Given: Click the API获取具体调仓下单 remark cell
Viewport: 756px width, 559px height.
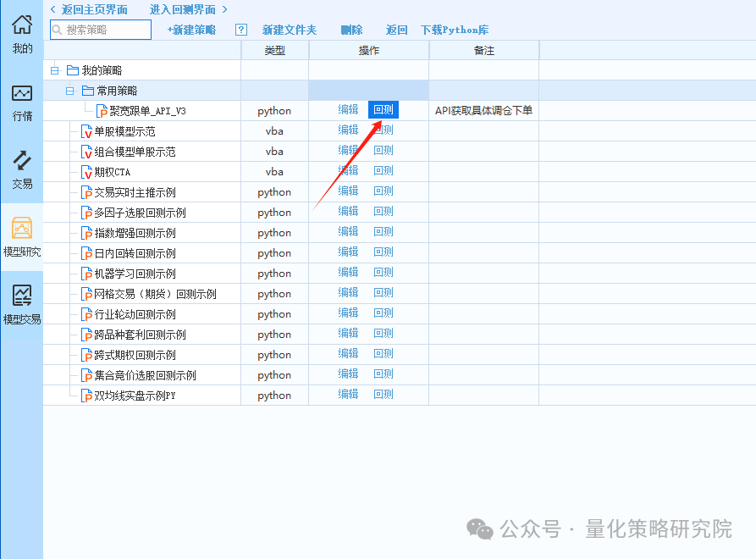Looking at the screenshot, I should (x=483, y=110).
